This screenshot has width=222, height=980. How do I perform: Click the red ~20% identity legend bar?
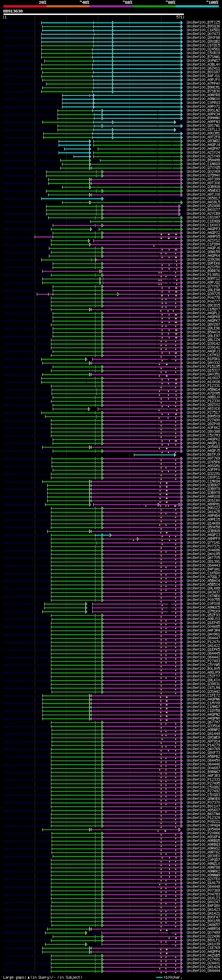pyautogui.click(x=25, y=6)
